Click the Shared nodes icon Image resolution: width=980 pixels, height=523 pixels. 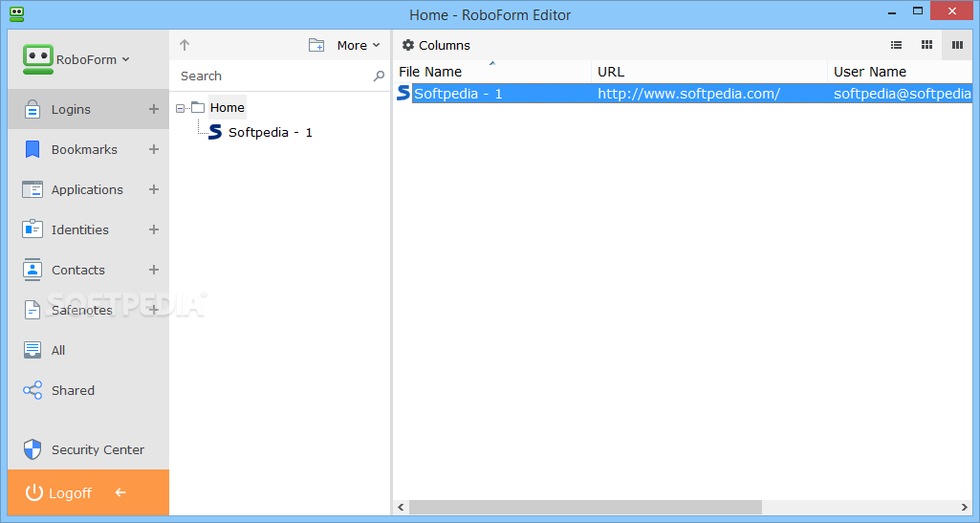click(32, 390)
